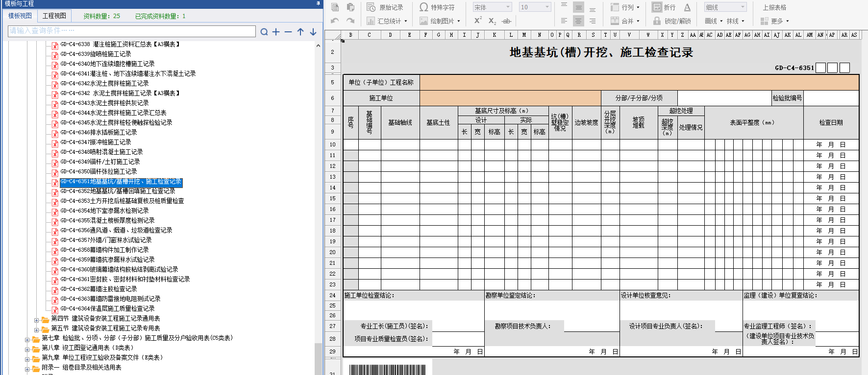Apply subscript formatting
This screenshot has height=375, width=868.
coord(492,21)
